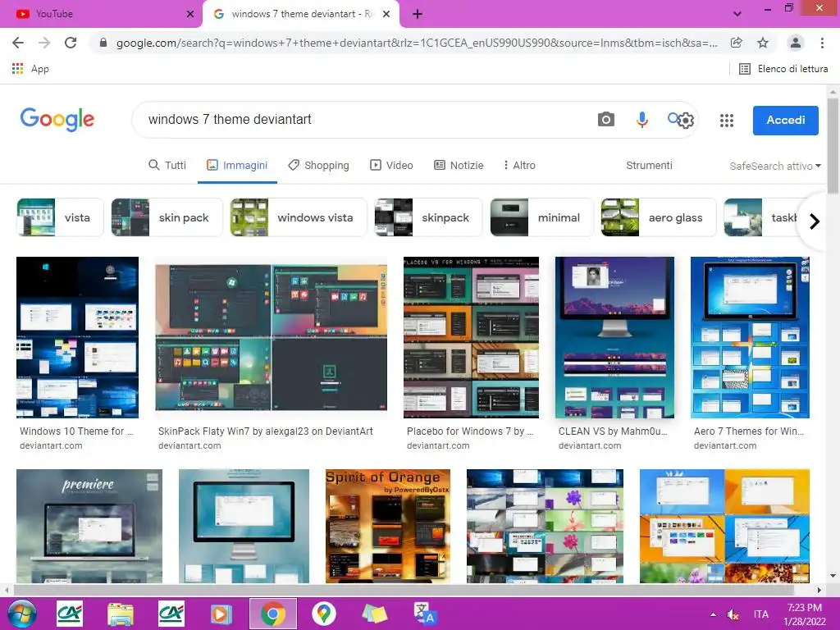The height and width of the screenshot is (630, 840).
Task: Click the Google logo
Action: click(57, 119)
